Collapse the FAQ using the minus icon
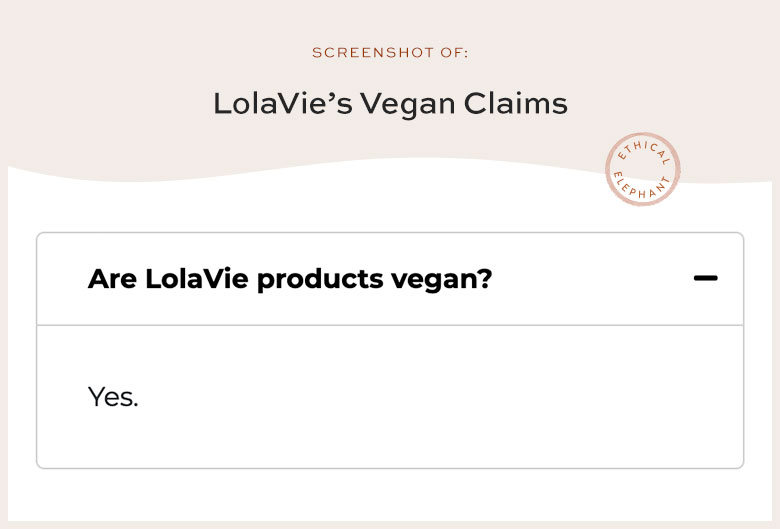This screenshot has width=780, height=529. [705, 278]
